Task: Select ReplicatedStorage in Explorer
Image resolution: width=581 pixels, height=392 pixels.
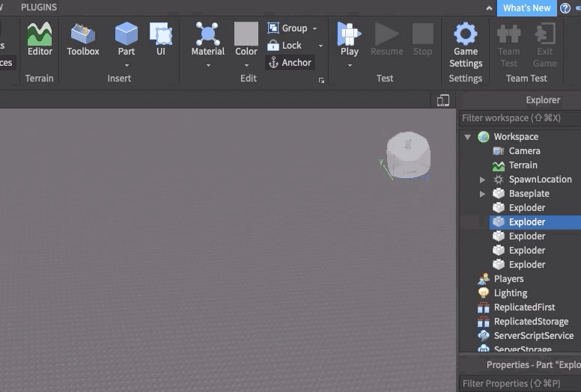Action: tap(531, 321)
